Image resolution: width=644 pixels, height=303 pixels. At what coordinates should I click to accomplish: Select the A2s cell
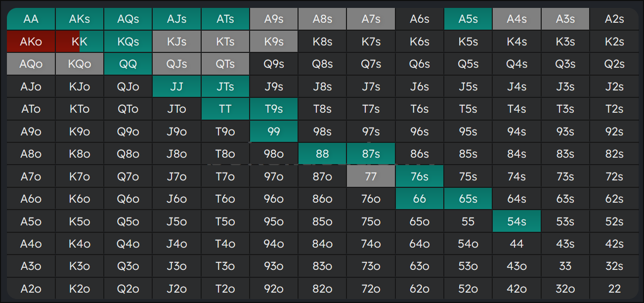point(614,19)
